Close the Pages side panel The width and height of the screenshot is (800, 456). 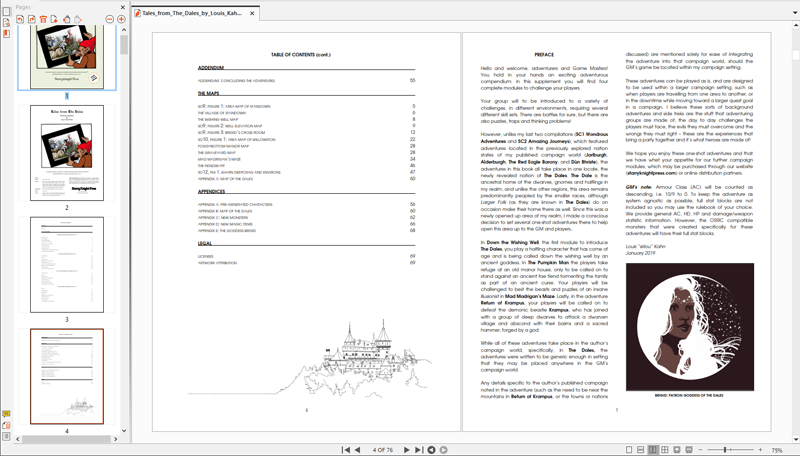click(x=124, y=6)
